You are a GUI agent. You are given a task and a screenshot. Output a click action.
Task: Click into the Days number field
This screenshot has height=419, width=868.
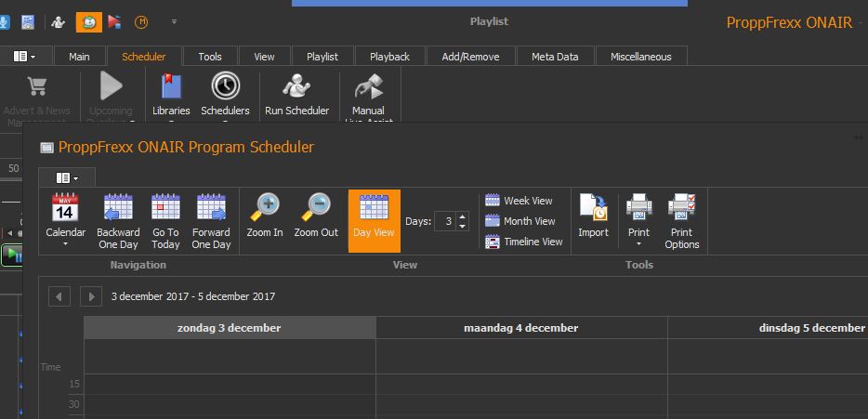point(446,221)
